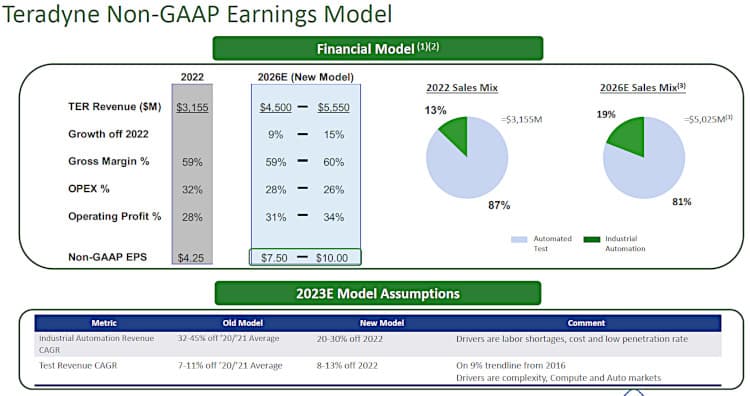
Task: Click the '2026E (New Model)' column heading
Action: click(306, 77)
